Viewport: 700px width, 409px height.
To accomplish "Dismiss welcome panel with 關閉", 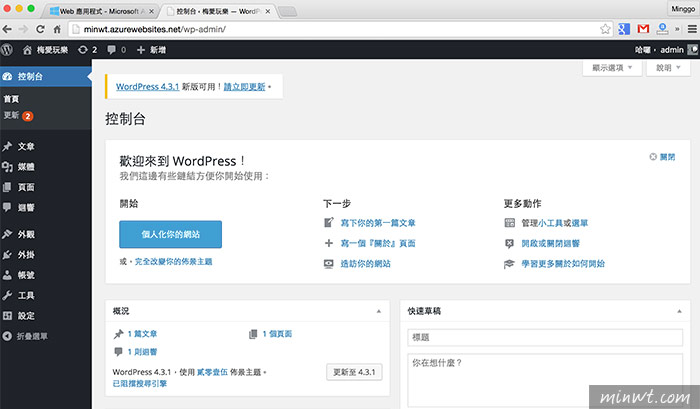I will 662,157.
